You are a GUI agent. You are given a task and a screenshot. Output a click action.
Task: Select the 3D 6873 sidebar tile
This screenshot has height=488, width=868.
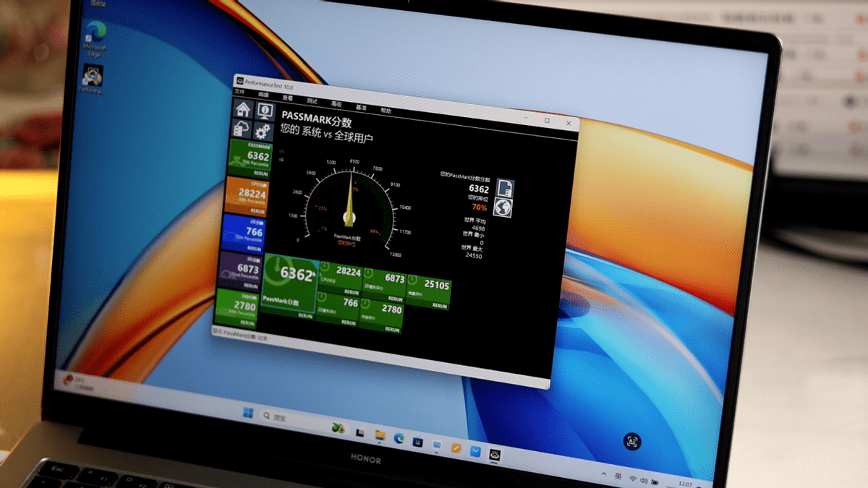point(240,270)
